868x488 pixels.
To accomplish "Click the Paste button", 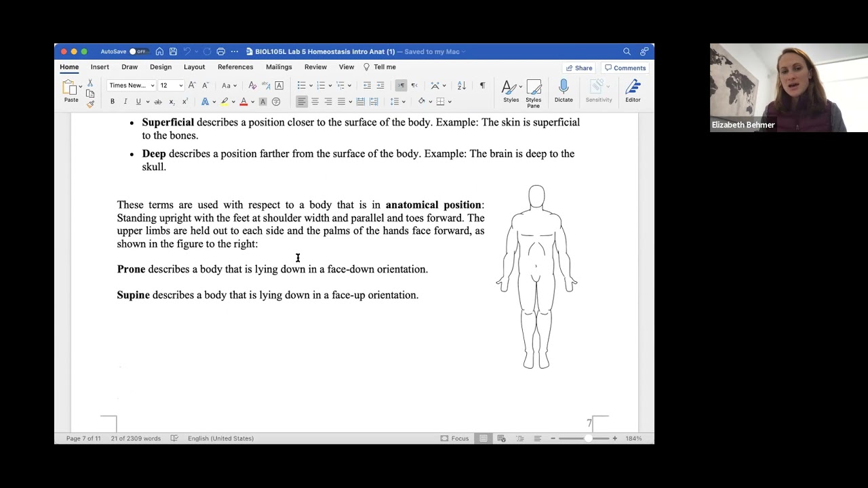I will (x=71, y=91).
